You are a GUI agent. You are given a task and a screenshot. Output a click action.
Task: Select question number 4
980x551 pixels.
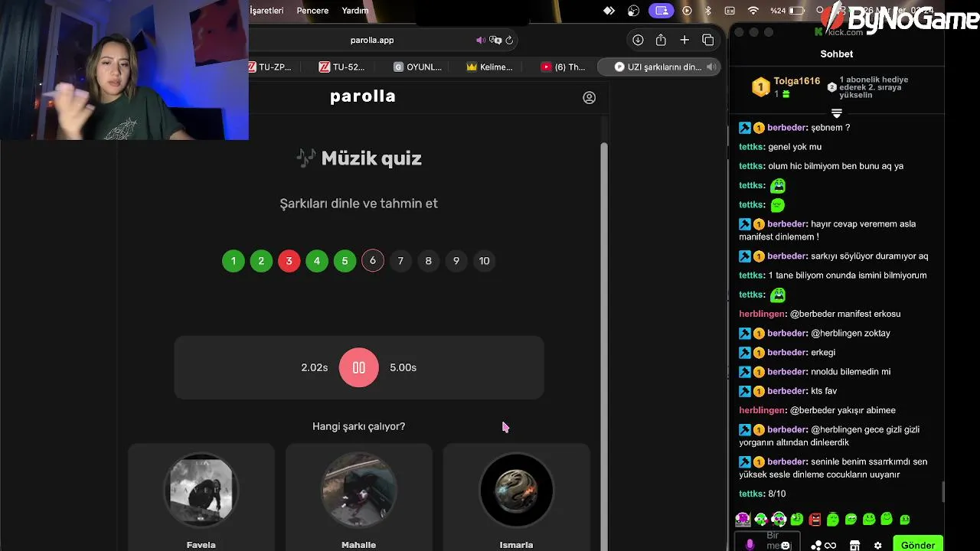click(317, 261)
